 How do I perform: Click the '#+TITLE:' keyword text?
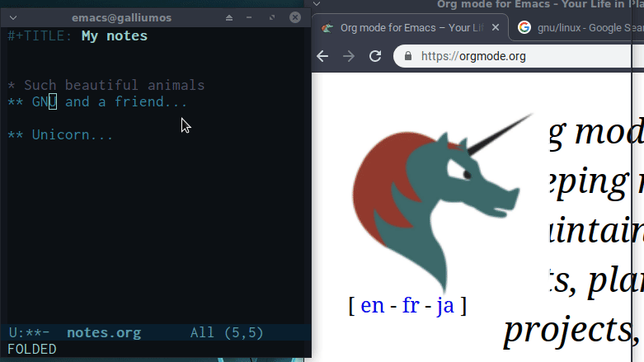tap(40, 36)
